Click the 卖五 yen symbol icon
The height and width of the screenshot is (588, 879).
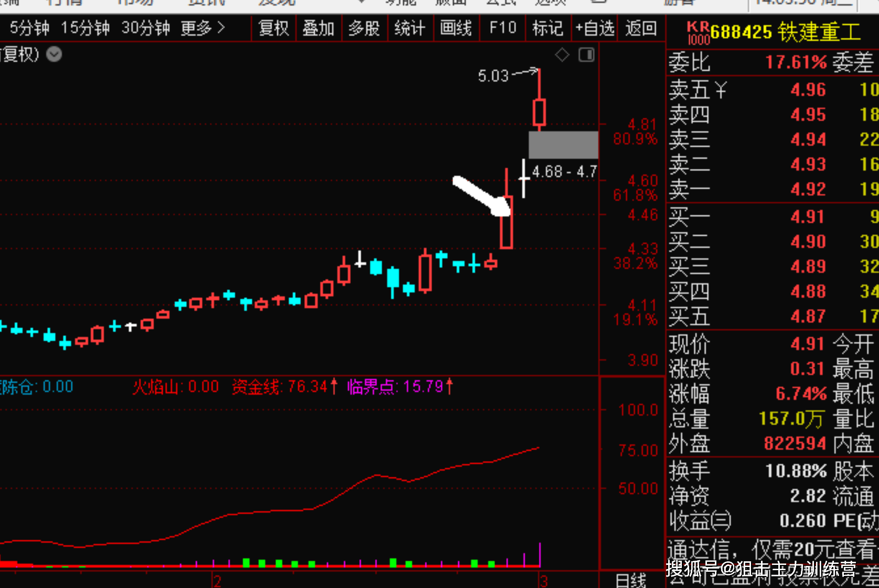(721, 90)
